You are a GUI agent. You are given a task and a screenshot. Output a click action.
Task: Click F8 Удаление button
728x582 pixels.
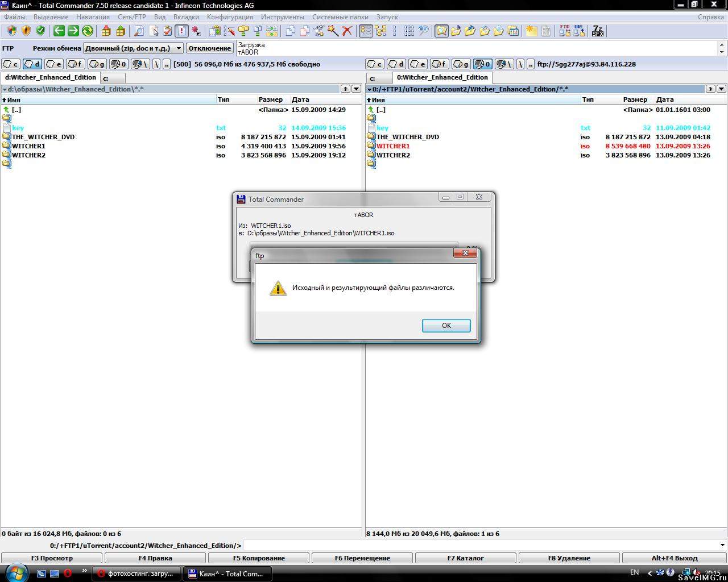click(569, 558)
